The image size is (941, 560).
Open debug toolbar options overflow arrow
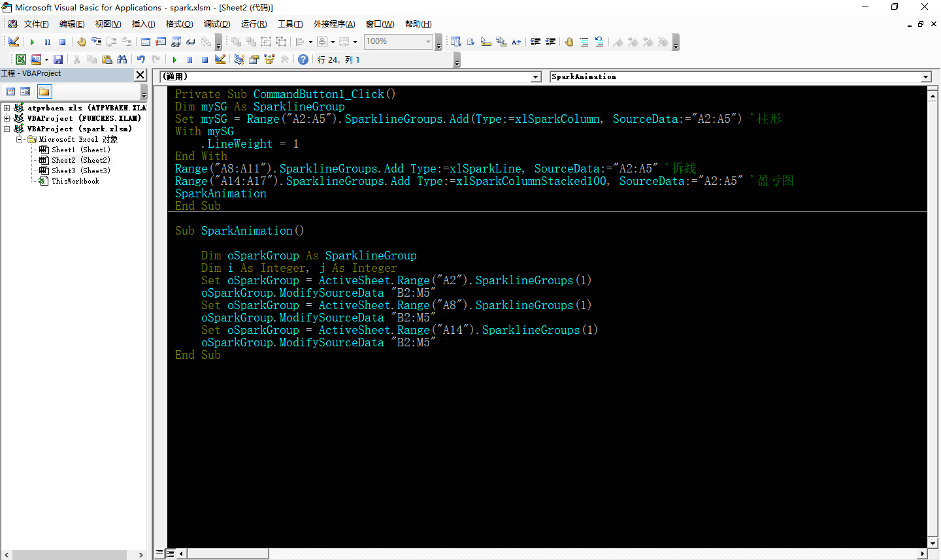218,43
